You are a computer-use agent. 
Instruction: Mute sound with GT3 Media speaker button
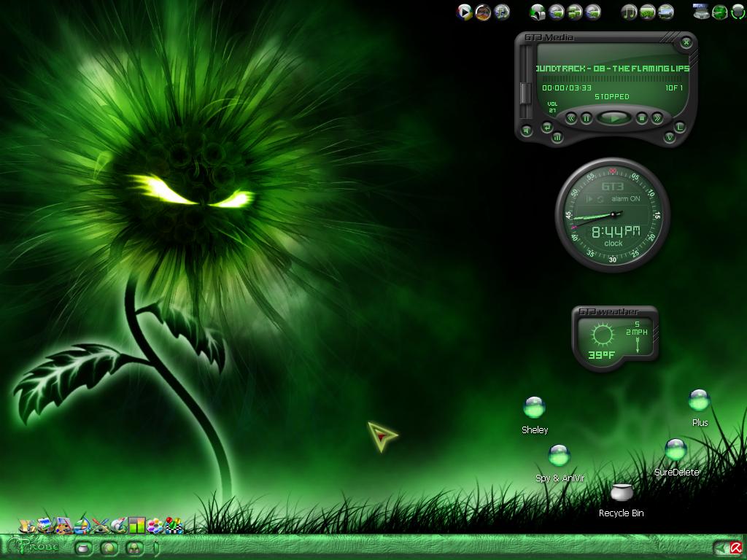tap(527, 129)
